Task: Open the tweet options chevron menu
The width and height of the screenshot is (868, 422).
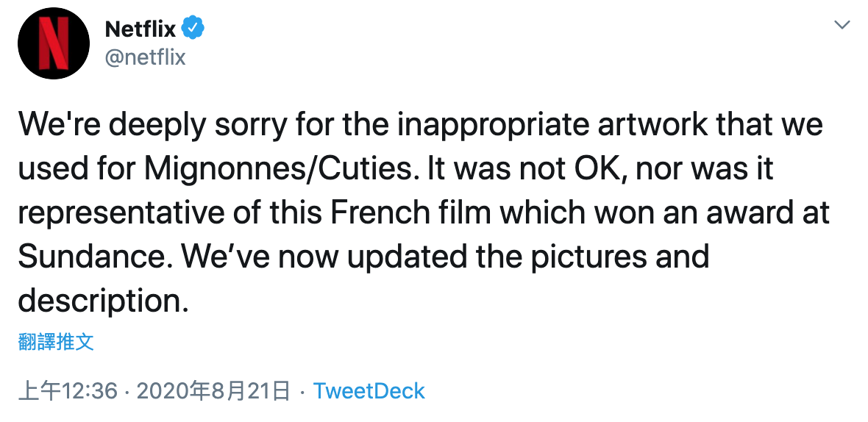Action: [842, 26]
